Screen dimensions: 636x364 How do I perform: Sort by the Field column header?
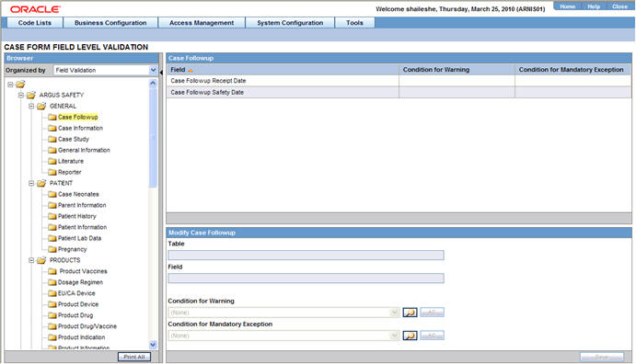pos(283,70)
